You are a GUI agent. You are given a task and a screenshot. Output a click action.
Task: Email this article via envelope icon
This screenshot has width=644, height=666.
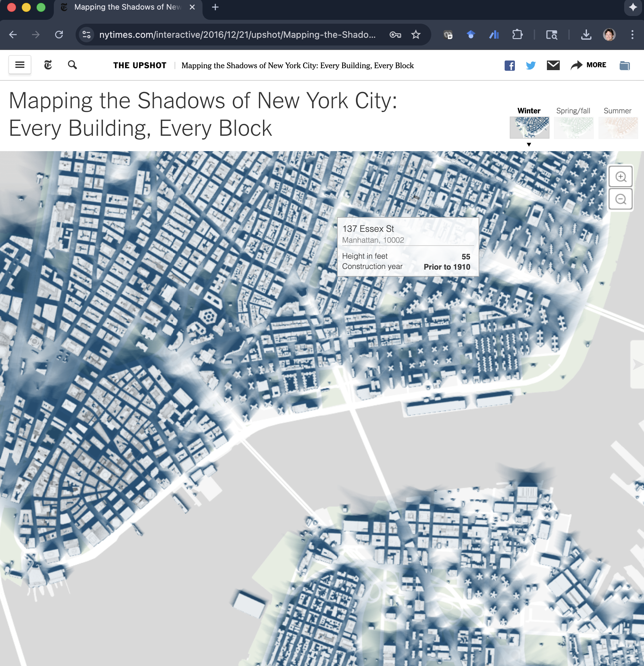553,65
